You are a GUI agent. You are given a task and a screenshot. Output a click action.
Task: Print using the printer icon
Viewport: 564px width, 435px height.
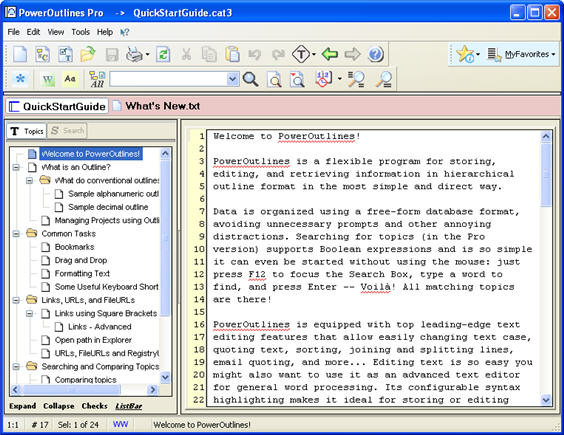(134, 55)
